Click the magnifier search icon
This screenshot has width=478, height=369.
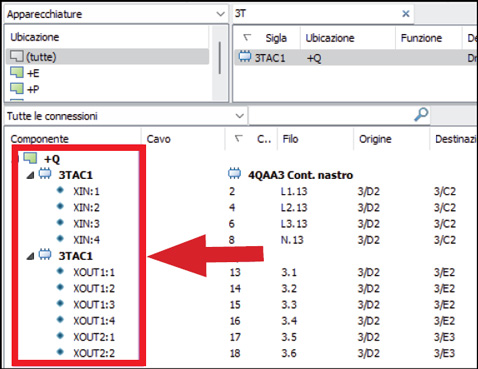pos(421,114)
